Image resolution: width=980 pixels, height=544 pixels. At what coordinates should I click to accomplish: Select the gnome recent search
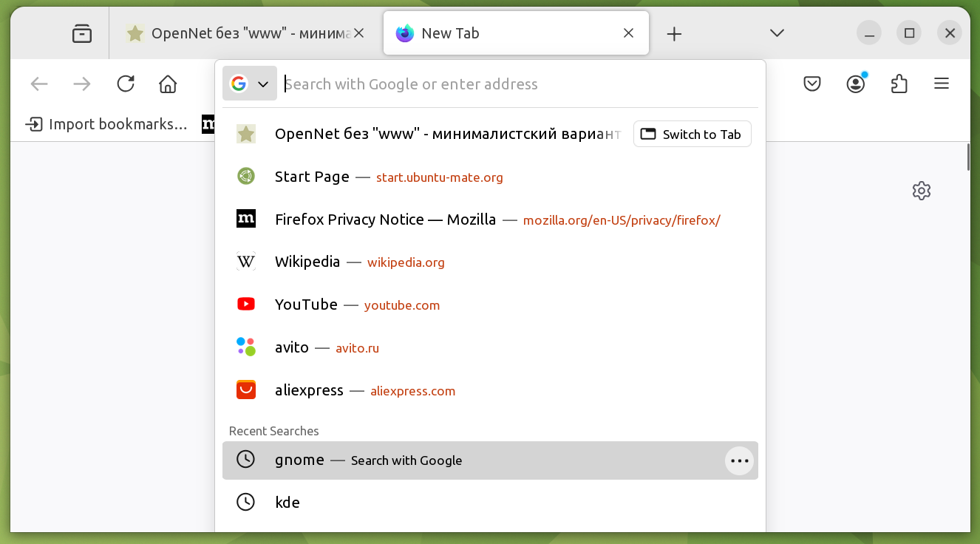click(490, 460)
